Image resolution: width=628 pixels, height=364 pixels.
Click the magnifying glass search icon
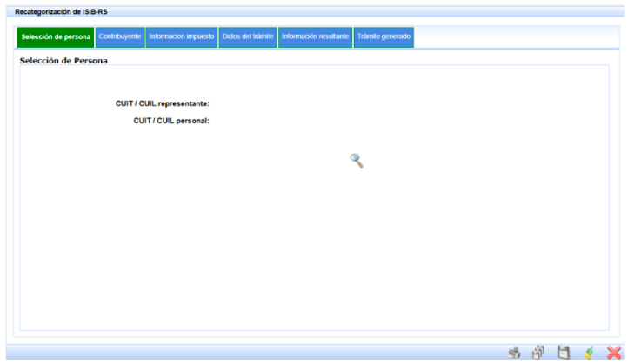pyautogui.click(x=356, y=160)
